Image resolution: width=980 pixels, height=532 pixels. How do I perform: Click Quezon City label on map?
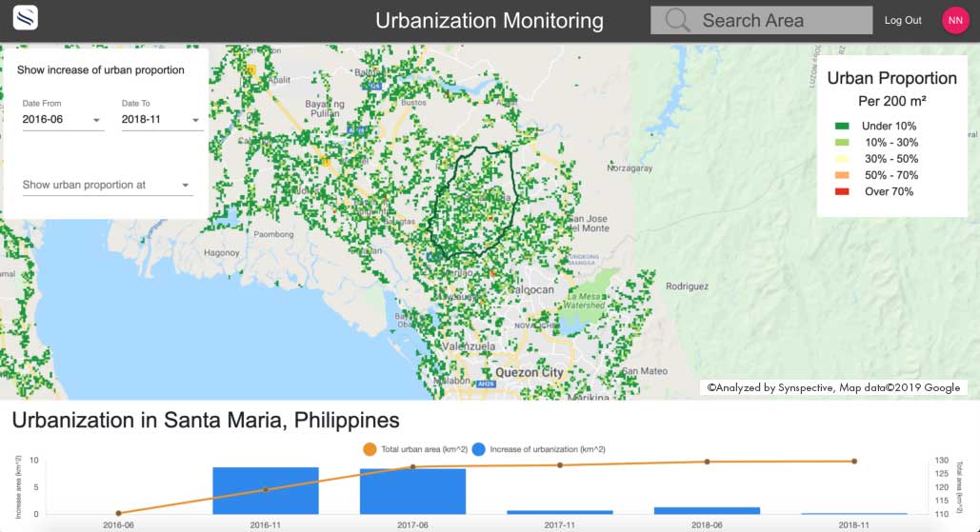[x=530, y=372]
